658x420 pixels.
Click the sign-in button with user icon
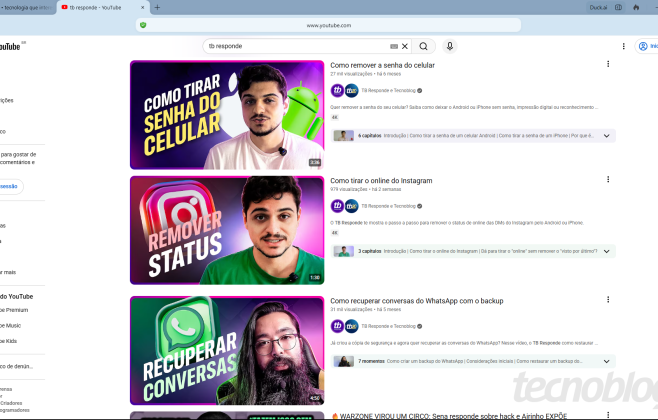click(x=647, y=46)
